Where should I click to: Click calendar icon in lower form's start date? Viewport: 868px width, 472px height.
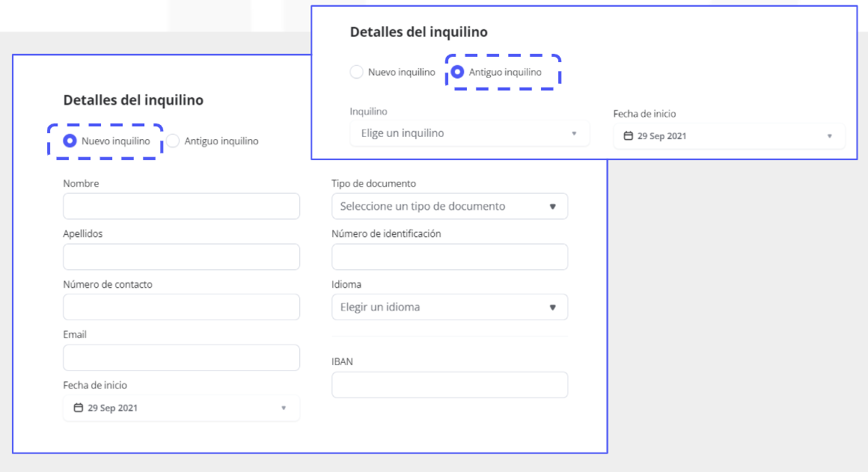click(78, 408)
